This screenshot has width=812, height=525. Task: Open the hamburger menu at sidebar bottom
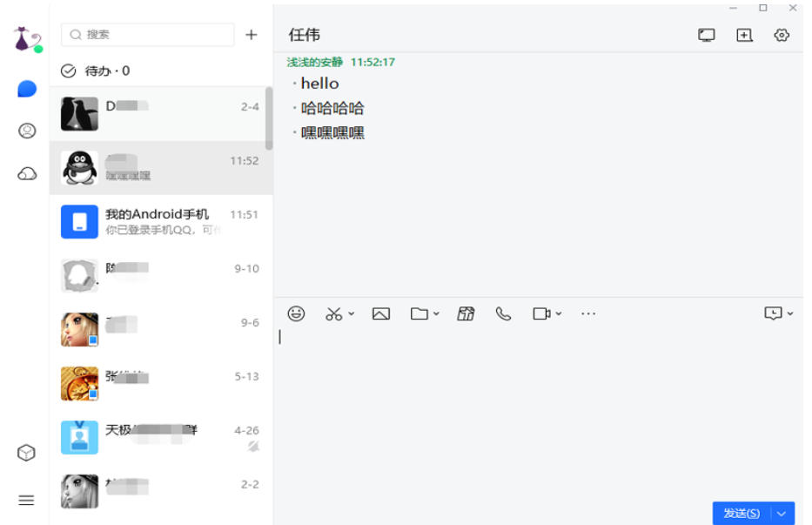click(x=26, y=499)
